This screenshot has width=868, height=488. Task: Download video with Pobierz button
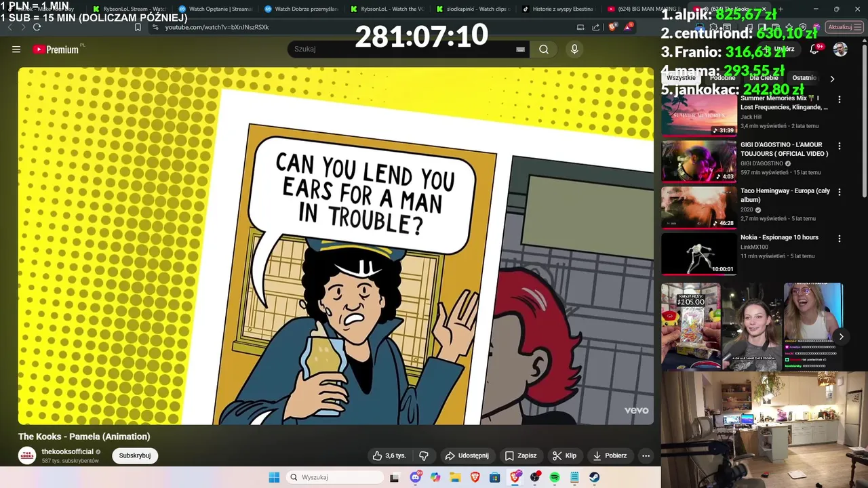pos(609,455)
